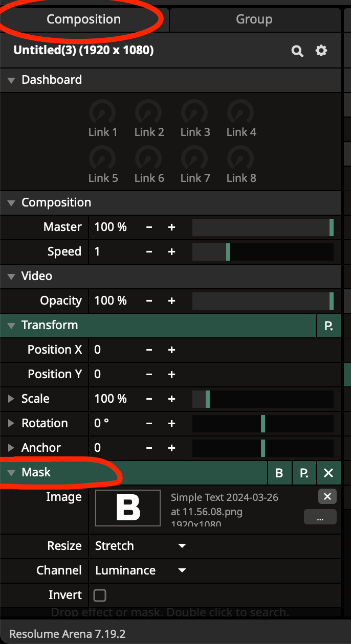Clear the mask image file
Image resolution: width=351 pixels, height=644 pixels.
coord(327,496)
